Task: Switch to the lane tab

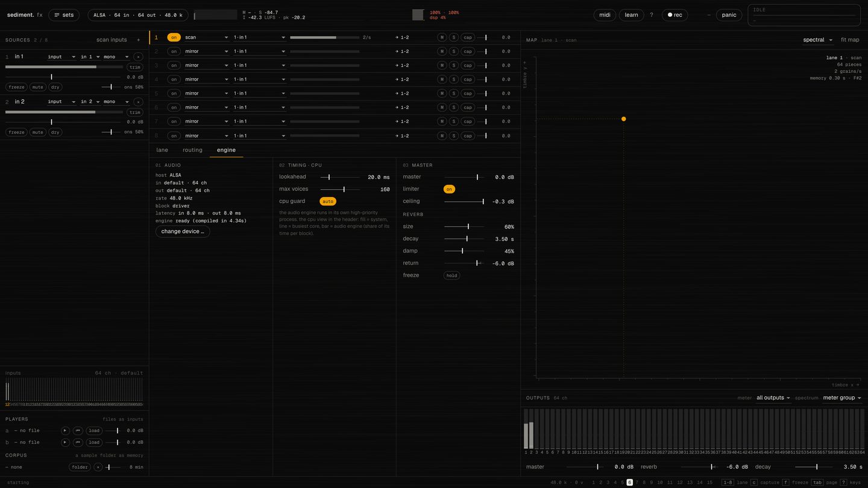Action: 162,150
